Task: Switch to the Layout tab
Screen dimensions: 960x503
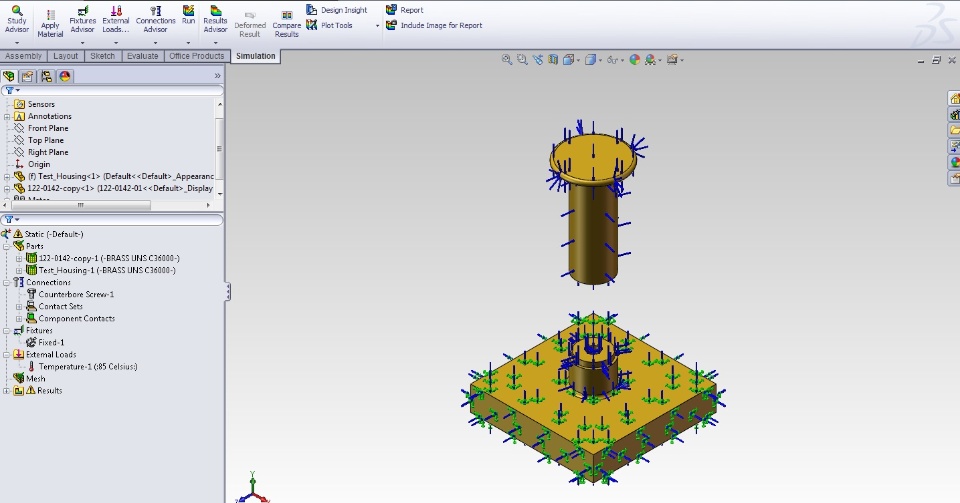Action: (x=66, y=56)
